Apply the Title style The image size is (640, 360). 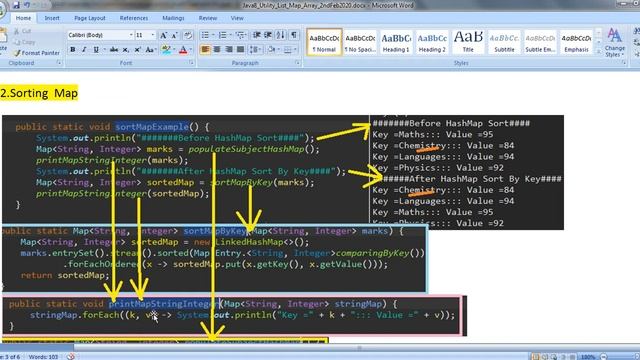pos(468,42)
